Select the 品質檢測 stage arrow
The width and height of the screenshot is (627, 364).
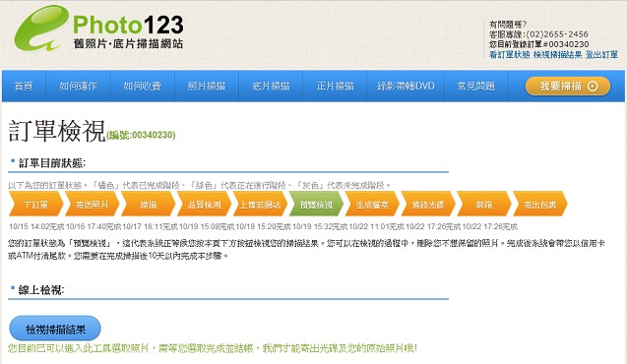pyautogui.click(x=204, y=205)
